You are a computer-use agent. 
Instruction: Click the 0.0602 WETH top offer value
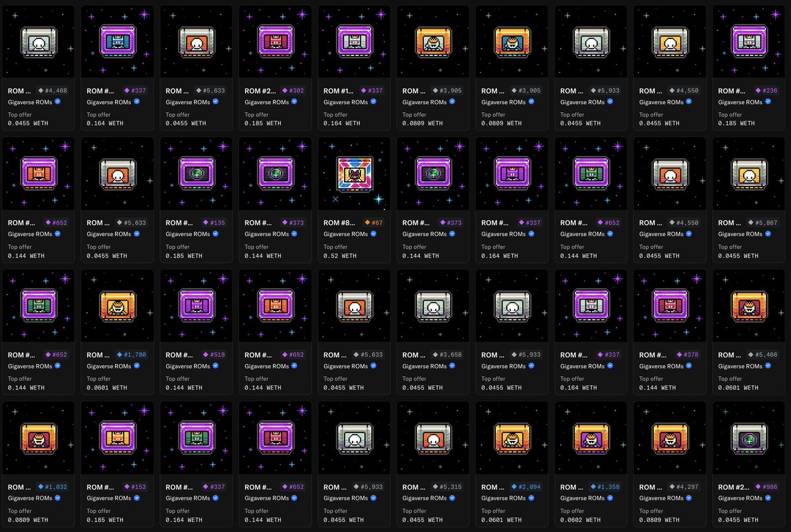pos(581,520)
